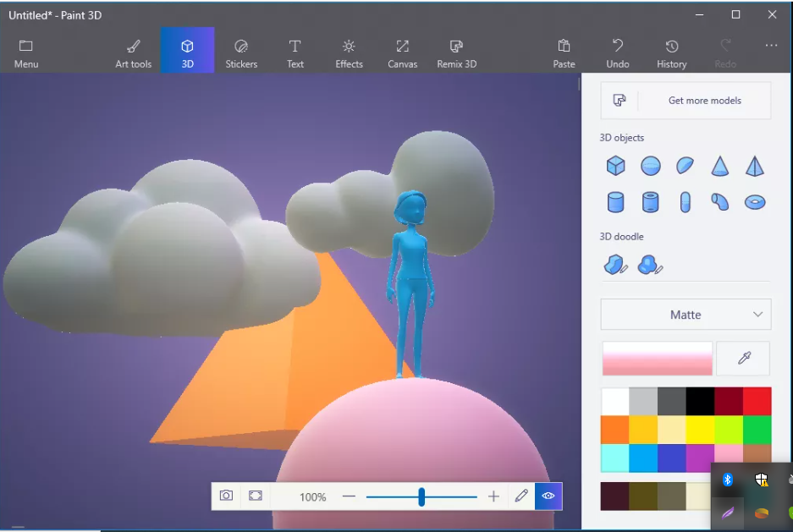Choose the sharp edge 3D doodle

point(615,264)
